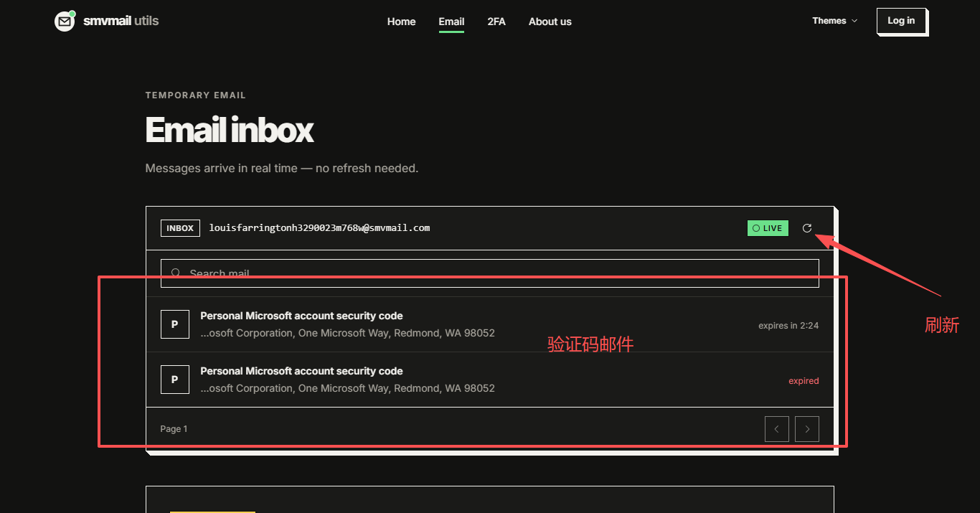Click the 'Email inbox' heading
The width and height of the screenshot is (980, 513).
[230, 130]
